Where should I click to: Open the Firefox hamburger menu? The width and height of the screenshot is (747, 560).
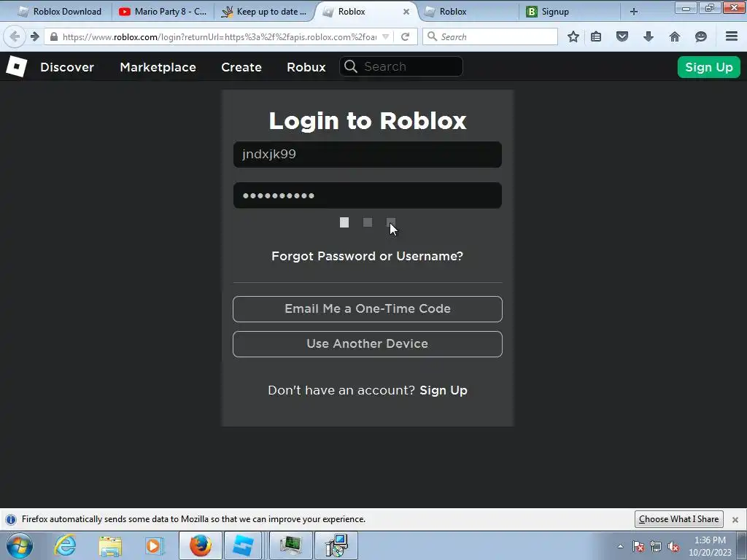(x=732, y=36)
